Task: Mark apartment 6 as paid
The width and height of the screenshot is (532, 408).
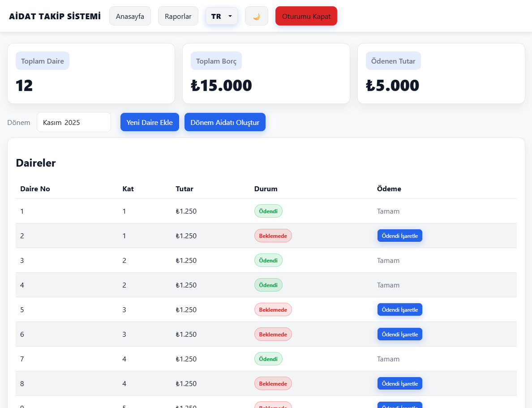Action: click(399, 334)
